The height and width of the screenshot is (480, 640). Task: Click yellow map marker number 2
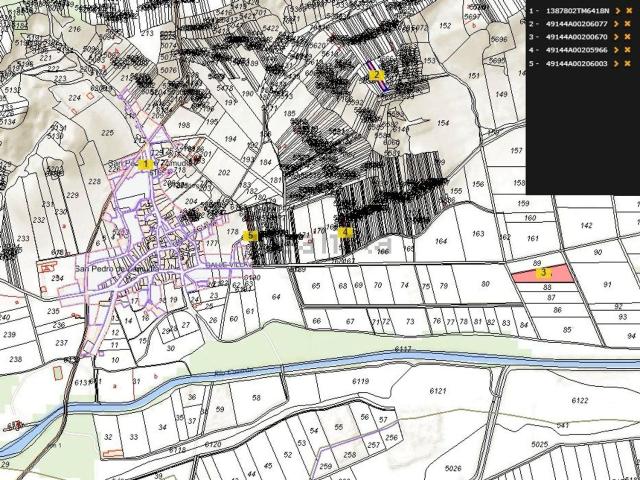pyautogui.click(x=376, y=75)
